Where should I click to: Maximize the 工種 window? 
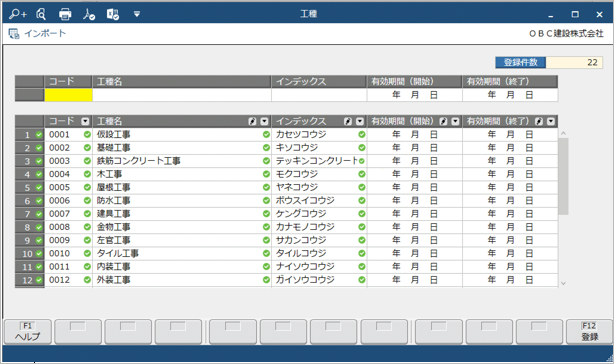click(x=575, y=14)
